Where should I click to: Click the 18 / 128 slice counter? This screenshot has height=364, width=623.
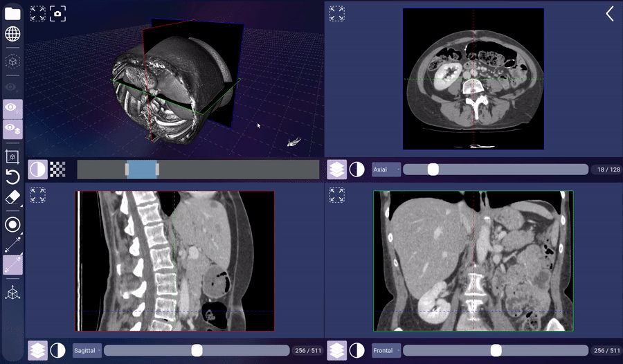point(608,170)
